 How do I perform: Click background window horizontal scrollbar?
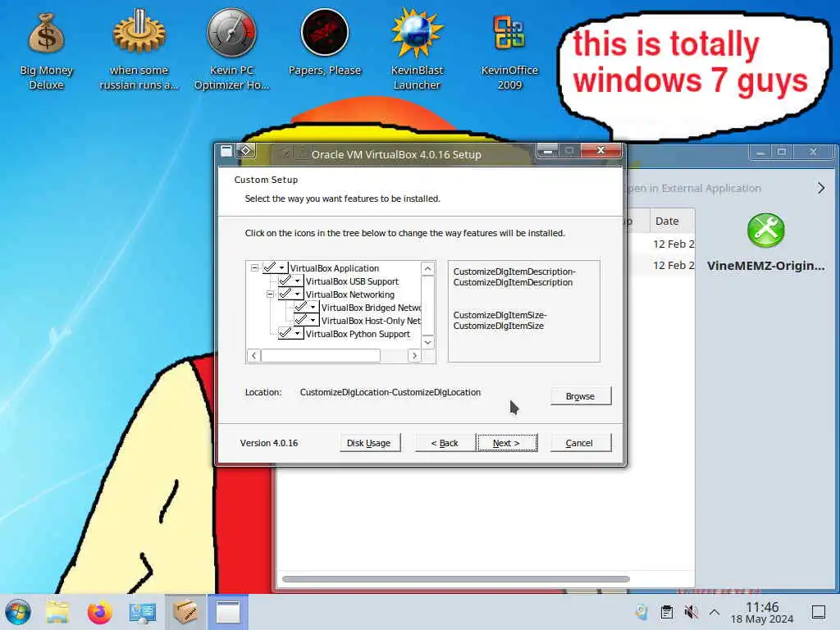(455, 578)
